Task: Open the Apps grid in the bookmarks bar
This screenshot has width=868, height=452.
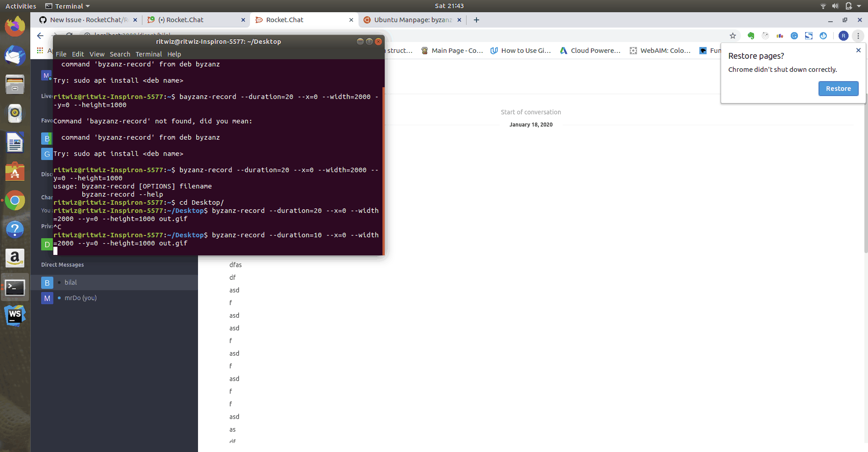Action: (40, 51)
